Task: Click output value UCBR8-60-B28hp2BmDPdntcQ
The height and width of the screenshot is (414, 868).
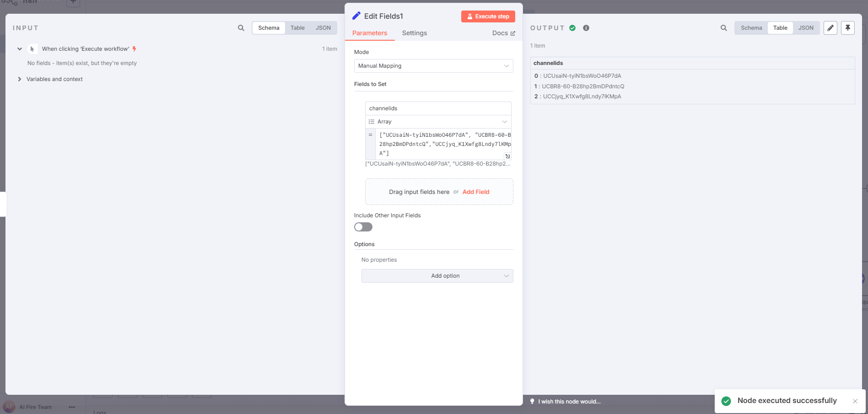Action: (x=583, y=86)
